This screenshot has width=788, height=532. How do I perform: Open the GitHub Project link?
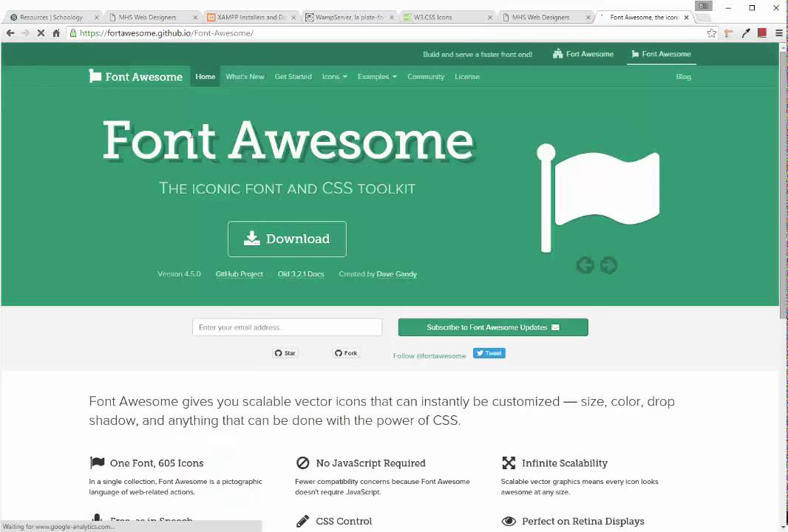click(240, 274)
